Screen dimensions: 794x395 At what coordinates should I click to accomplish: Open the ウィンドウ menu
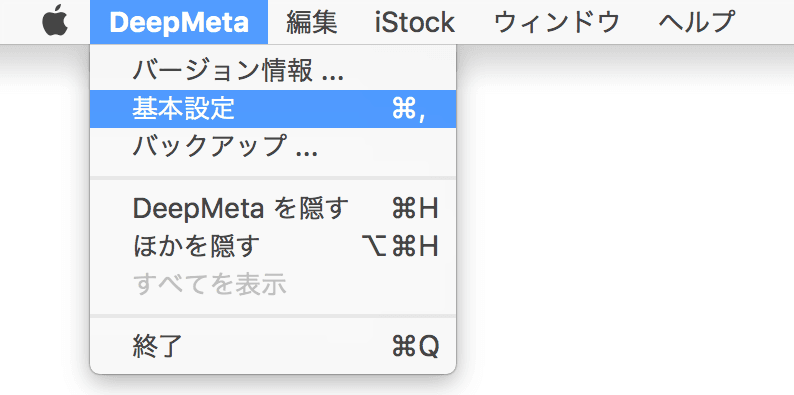(557, 22)
